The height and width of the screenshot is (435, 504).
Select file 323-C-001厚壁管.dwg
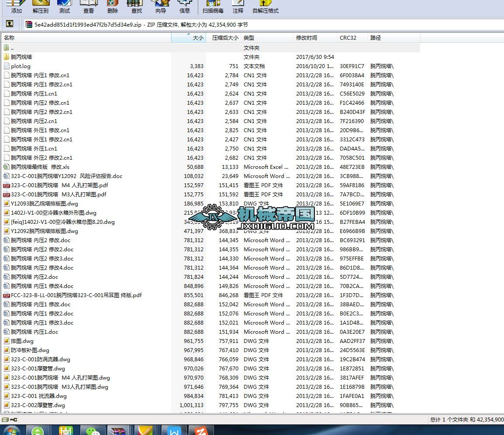[x=38, y=369]
